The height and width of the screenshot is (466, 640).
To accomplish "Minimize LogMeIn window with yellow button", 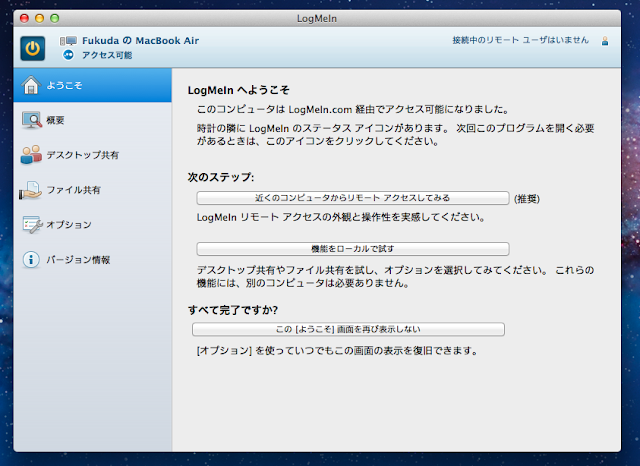I will pos(40,18).
